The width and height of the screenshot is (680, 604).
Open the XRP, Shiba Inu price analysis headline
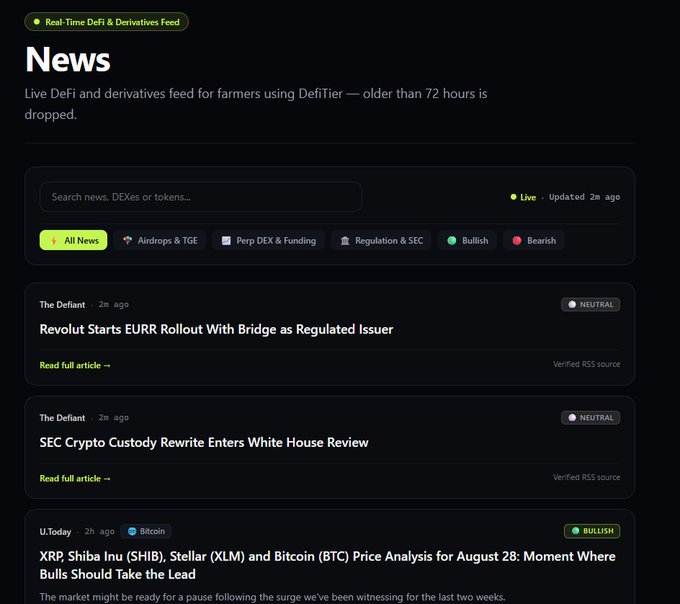tap(327, 565)
